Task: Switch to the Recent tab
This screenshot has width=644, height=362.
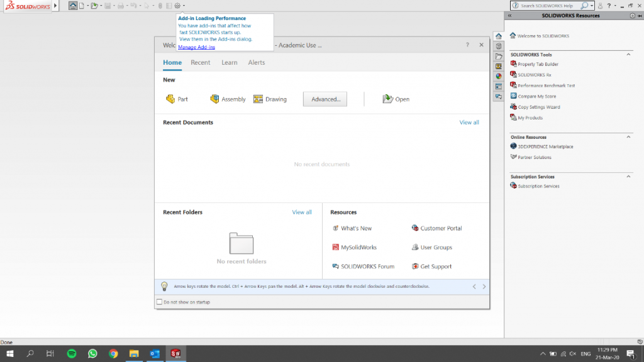Action: pyautogui.click(x=201, y=62)
